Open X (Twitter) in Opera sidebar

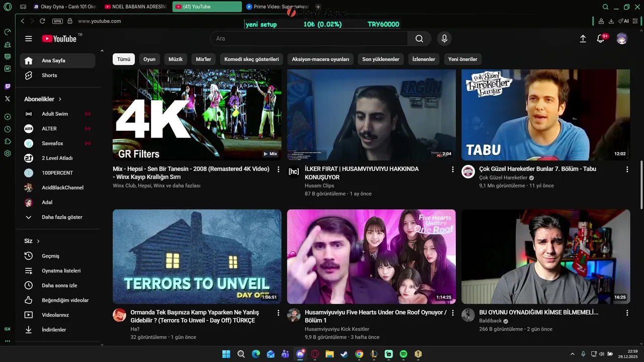point(8,99)
